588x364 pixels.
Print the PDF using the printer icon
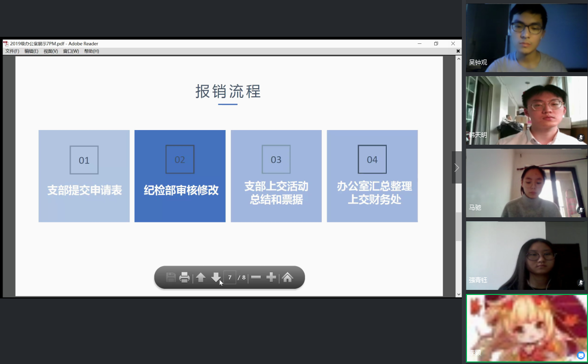coord(185,277)
